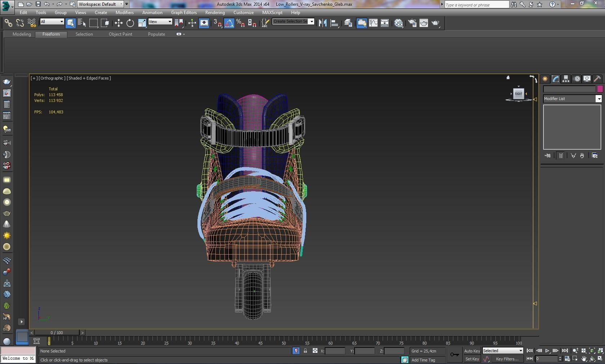The image size is (605, 364).
Task: Open Hierarchy command panel tab
Action: 566,78
